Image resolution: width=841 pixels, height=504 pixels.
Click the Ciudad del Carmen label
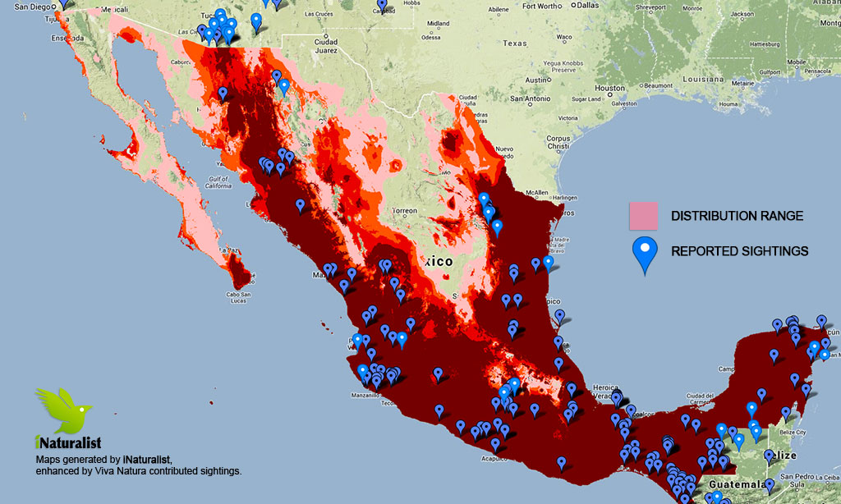pyautogui.click(x=700, y=399)
